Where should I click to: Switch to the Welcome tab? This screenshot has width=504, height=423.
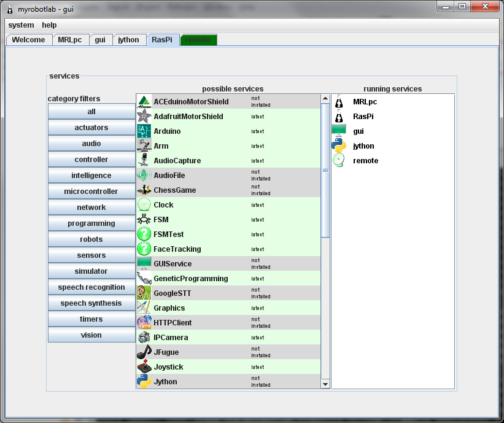pos(29,40)
